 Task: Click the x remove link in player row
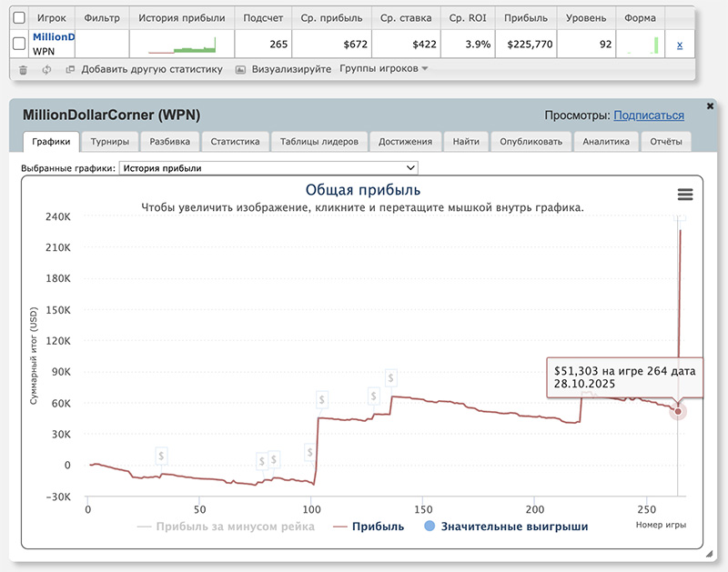680,45
